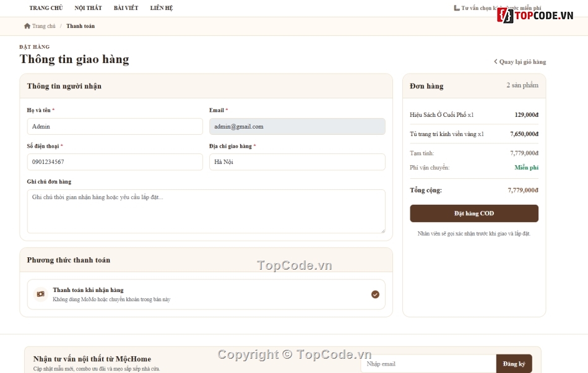Click the sofa icon in top announcement

pos(456,8)
